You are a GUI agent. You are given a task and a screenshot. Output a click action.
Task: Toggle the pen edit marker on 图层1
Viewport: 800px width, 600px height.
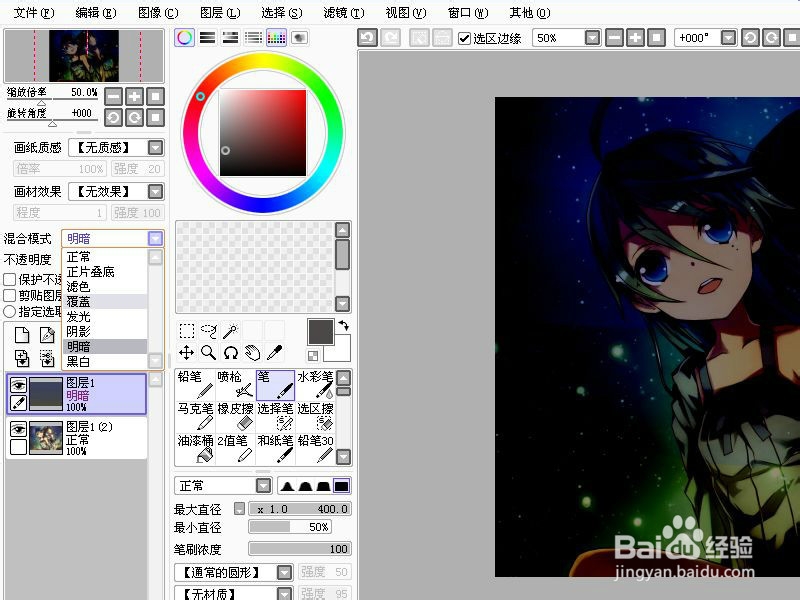18,403
